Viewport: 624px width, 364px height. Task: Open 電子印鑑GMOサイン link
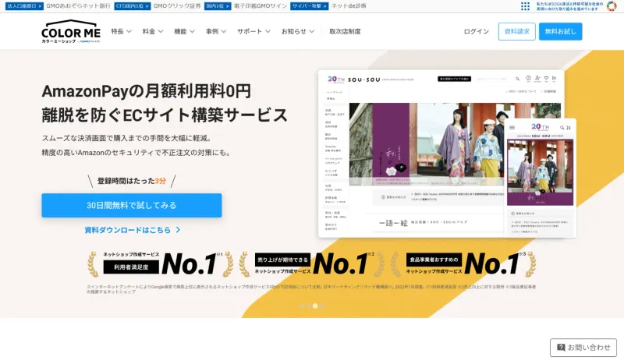pyautogui.click(x=261, y=6)
